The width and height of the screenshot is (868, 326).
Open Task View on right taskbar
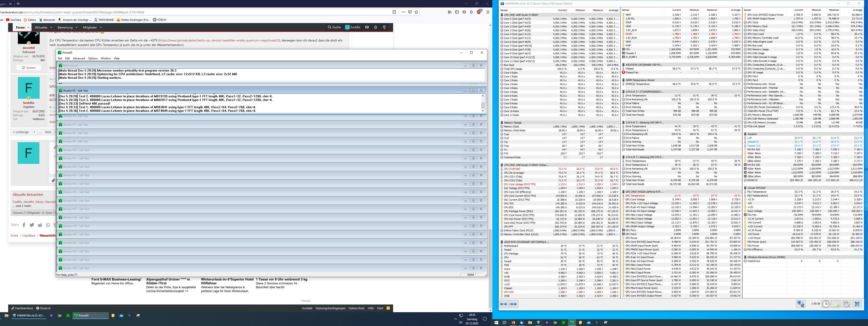504,323
